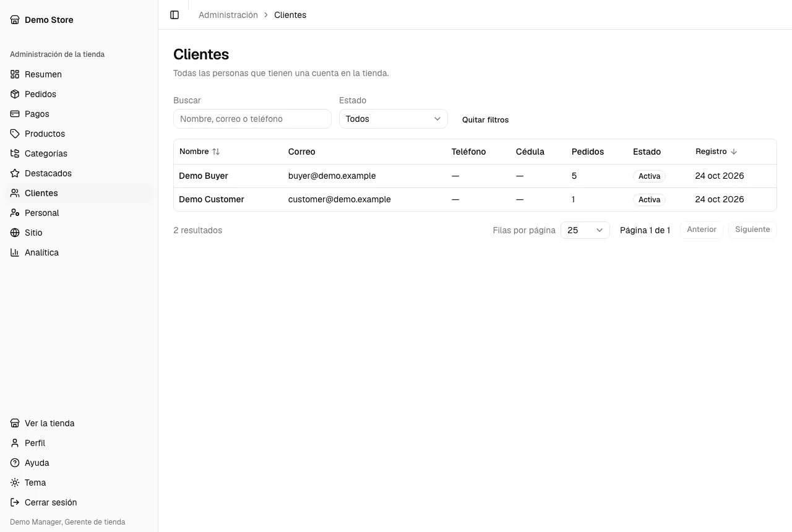The height and width of the screenshot is (532, 792).
Task: Select the Productos tag icon
Action: click(15, 134)
